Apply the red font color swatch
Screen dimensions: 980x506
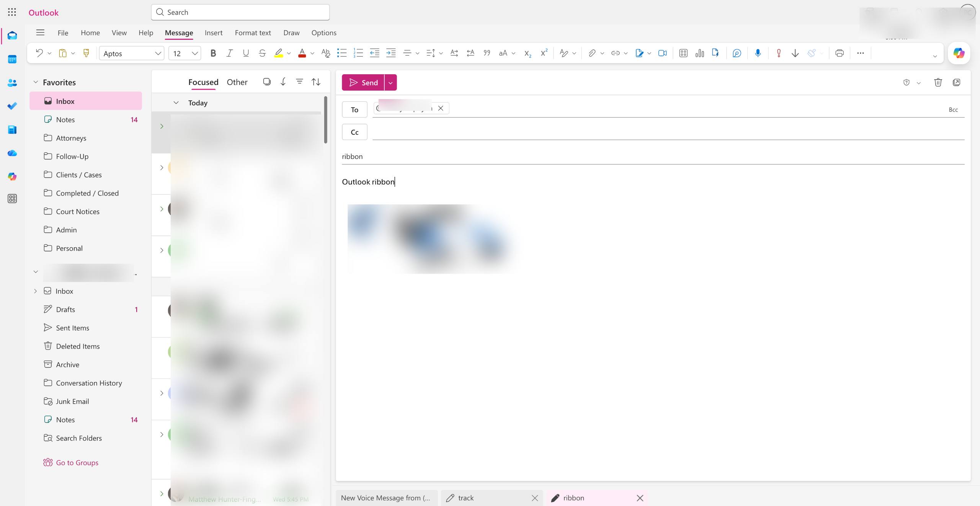point(302,53)
